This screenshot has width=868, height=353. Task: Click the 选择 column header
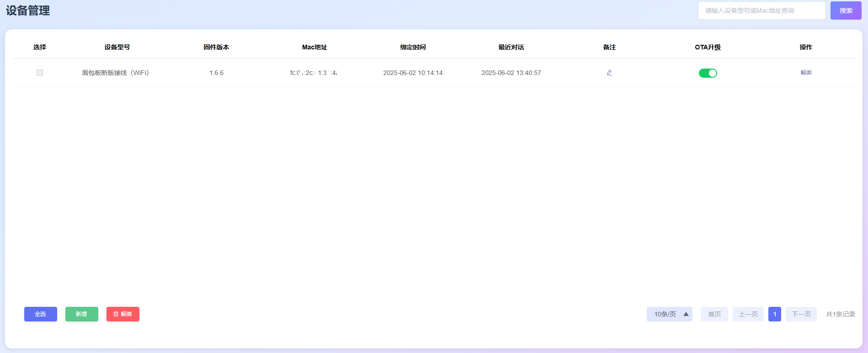coord(40,47)
